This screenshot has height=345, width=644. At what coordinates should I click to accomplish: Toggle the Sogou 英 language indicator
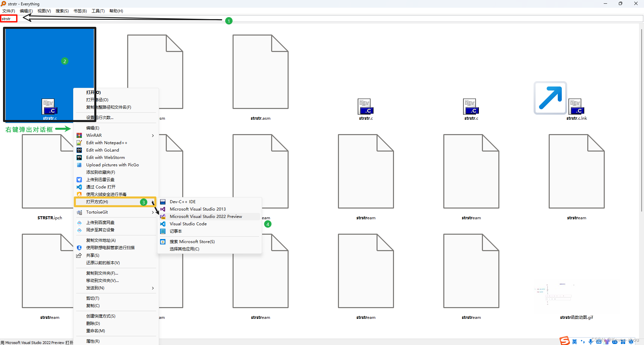pyautogui.click(x=575, y=342)
